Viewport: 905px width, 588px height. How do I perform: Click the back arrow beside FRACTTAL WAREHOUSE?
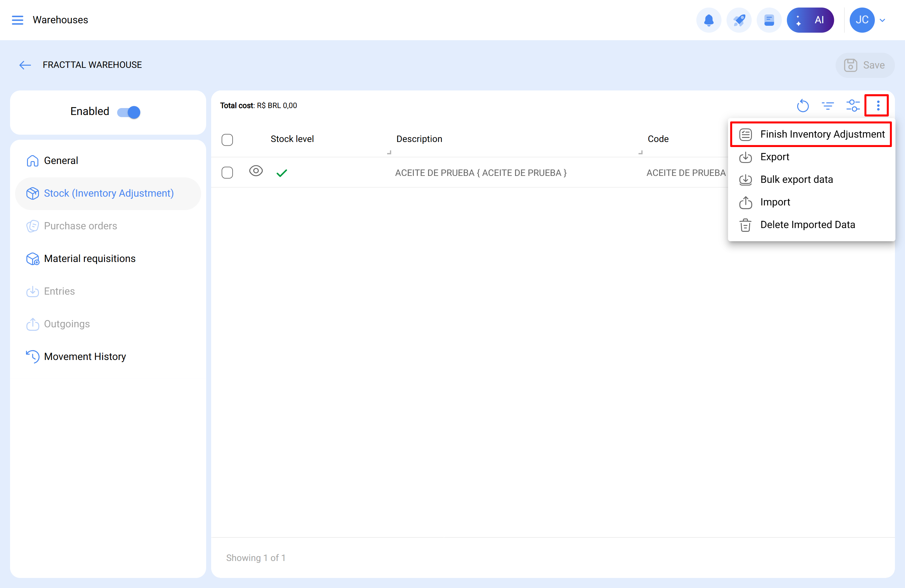click(x=25, y=65)
